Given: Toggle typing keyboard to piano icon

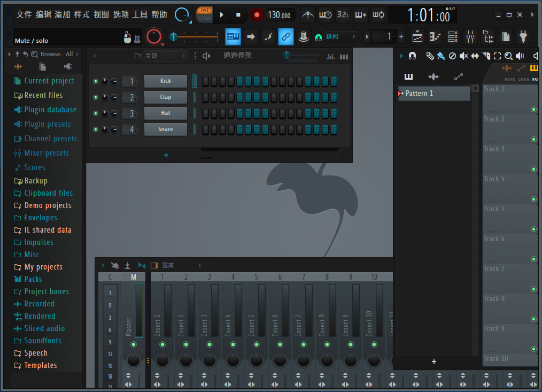Looking at the screenshot, I should [233, 36].
